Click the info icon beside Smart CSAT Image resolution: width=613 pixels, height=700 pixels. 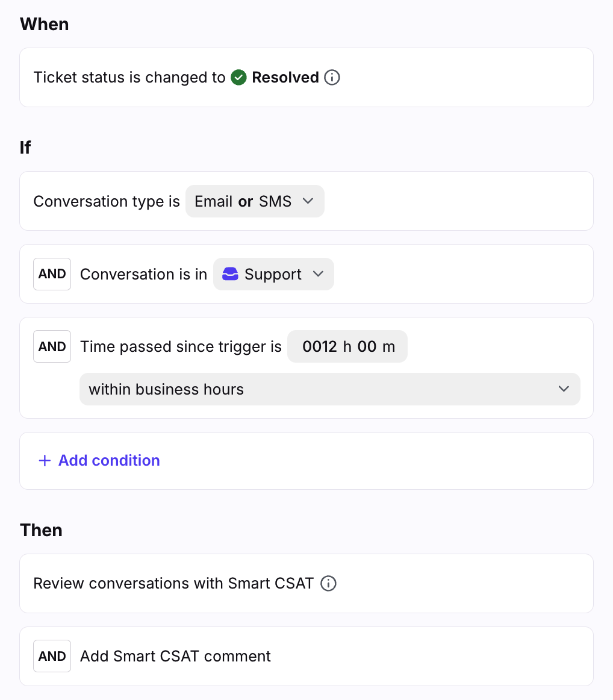click(x=328, y=584)
